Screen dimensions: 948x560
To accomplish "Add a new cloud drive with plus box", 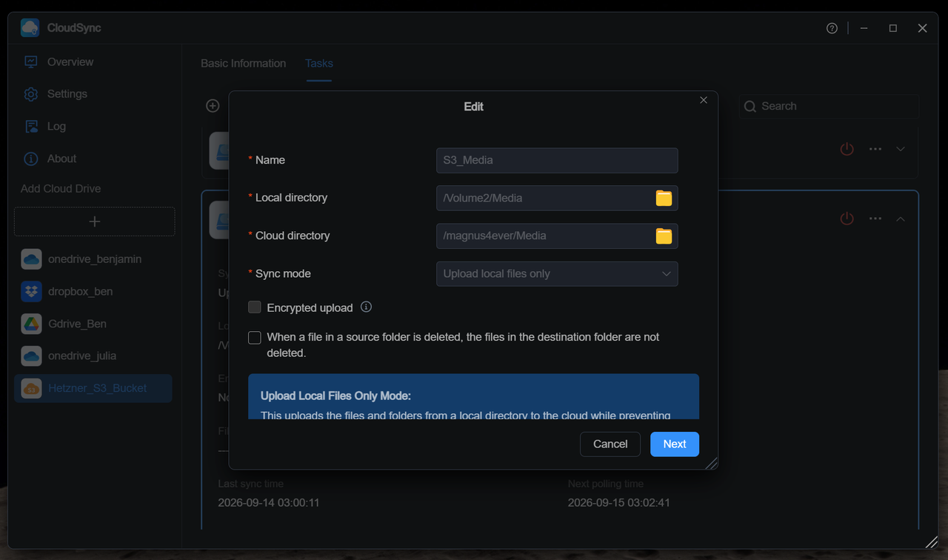I will [x=95, y=221].
